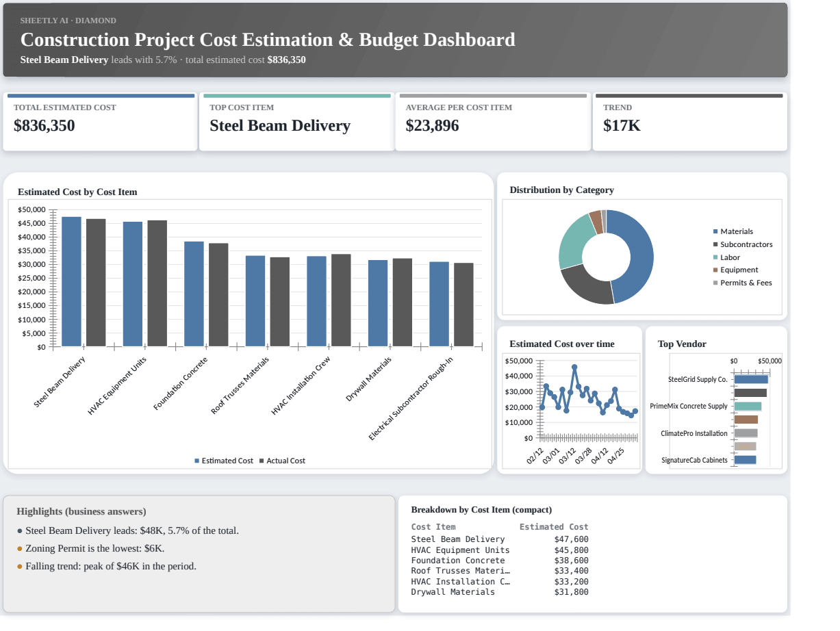Screen dimensions: 840x631
Task: Click the Actual Cost legend swatch
Action: [x=262, y=461]
